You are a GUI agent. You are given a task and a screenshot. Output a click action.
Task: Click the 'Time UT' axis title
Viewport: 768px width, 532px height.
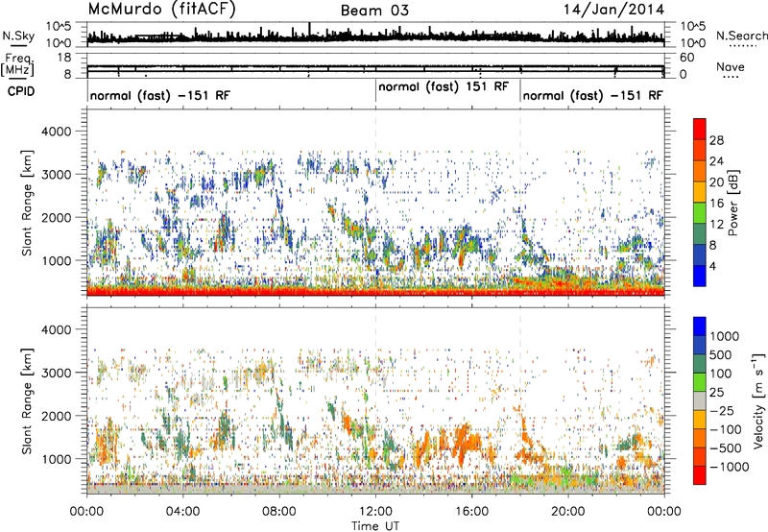pos(375,526)
